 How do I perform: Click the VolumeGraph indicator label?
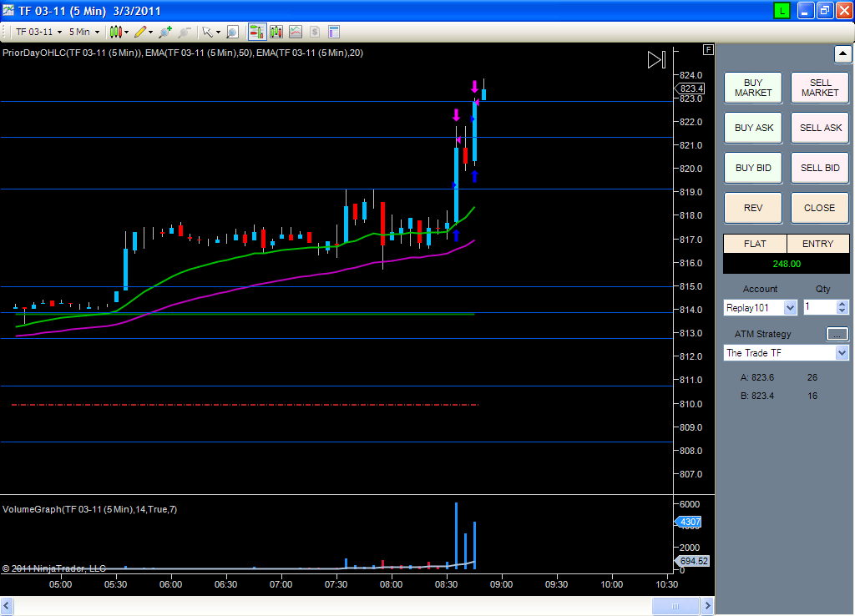pyautogui.click(x=89, y=509)
